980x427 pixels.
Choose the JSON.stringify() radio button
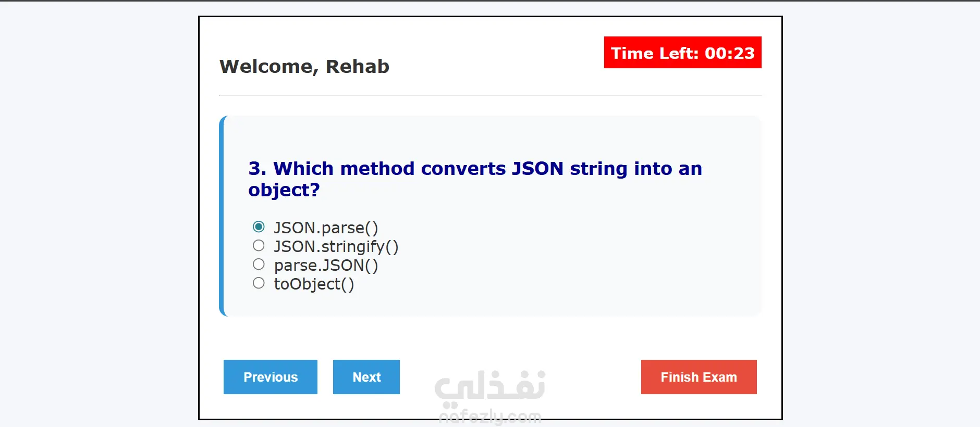(259, 245)
